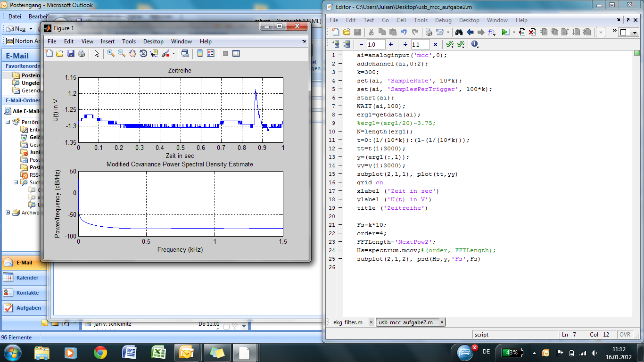Image resolution: width=644 pixels, height=362 pixels.
Task: Open the Insert menu in Figure 1
Action: point(107,41)
